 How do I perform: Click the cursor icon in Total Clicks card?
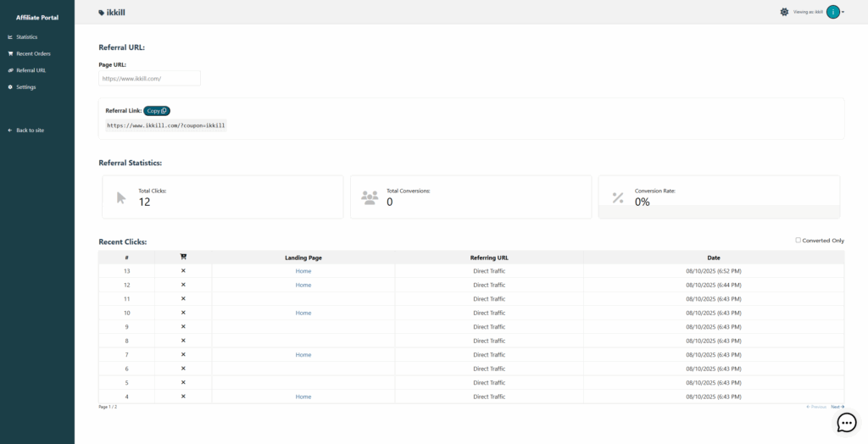121,197
